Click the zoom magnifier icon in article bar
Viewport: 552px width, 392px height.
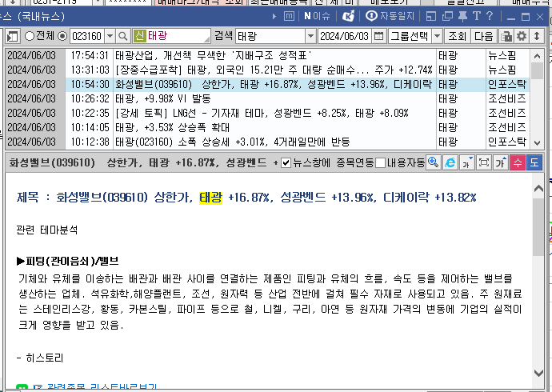coord(434,162)
